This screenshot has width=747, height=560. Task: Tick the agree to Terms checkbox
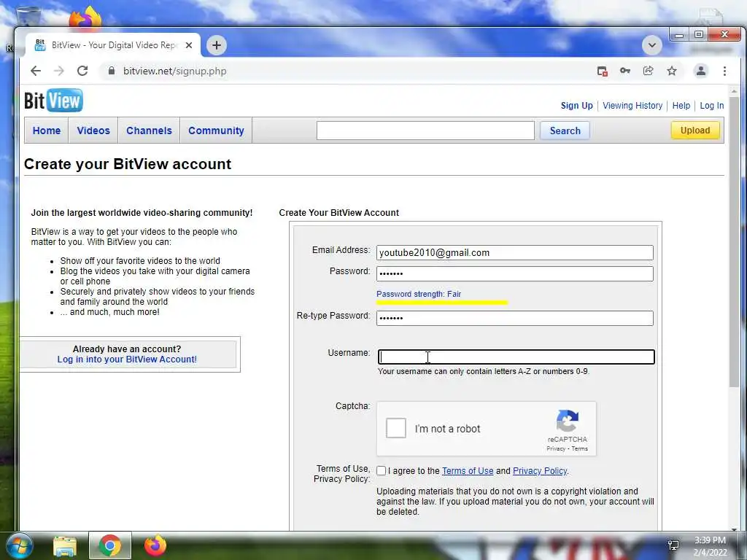pyautogui.click(x=381, y=471)
